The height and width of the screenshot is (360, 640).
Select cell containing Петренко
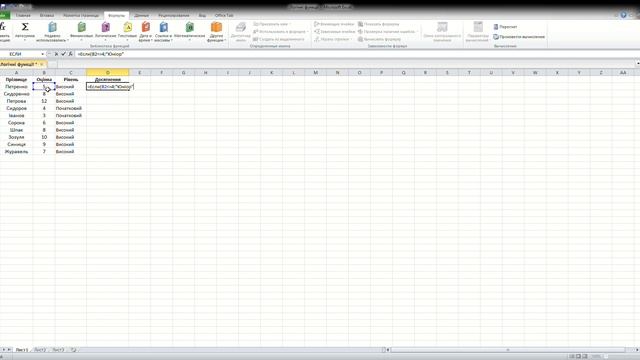(16, 87)
